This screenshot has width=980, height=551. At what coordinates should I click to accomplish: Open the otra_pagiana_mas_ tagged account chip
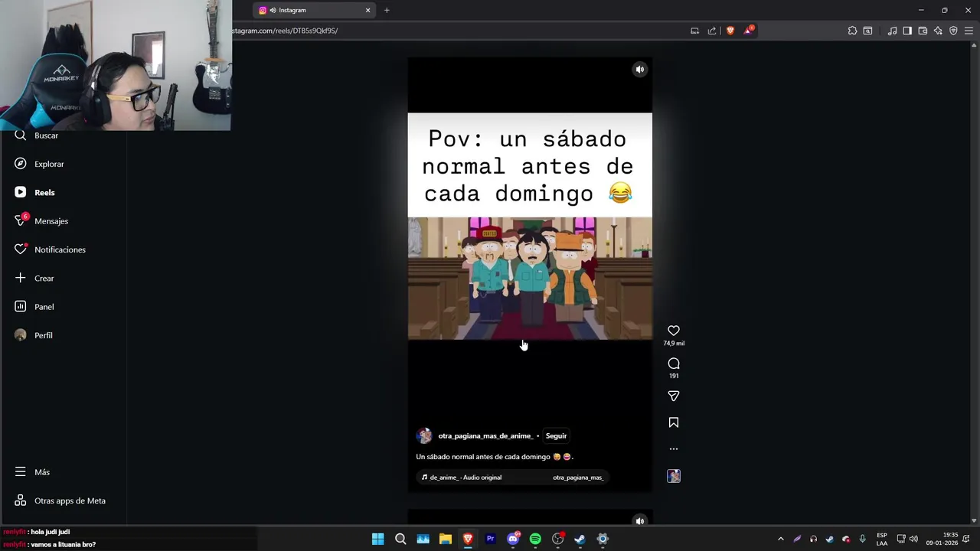[x=578, y=478]
